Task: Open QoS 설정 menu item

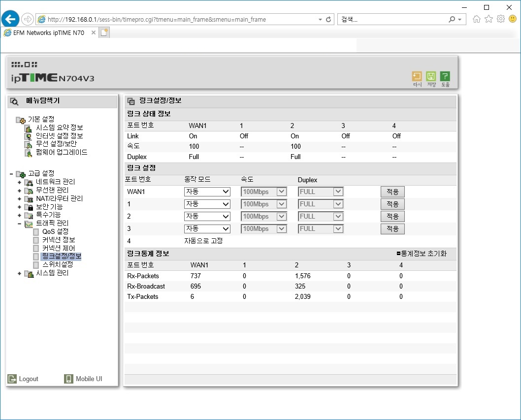Action: point(55,231)
